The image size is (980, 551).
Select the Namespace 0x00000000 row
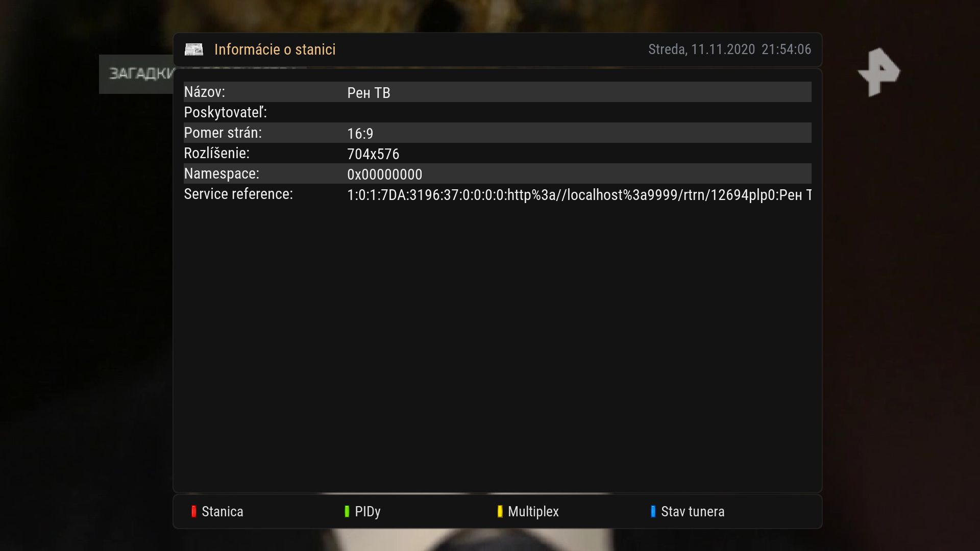[498, 173]
